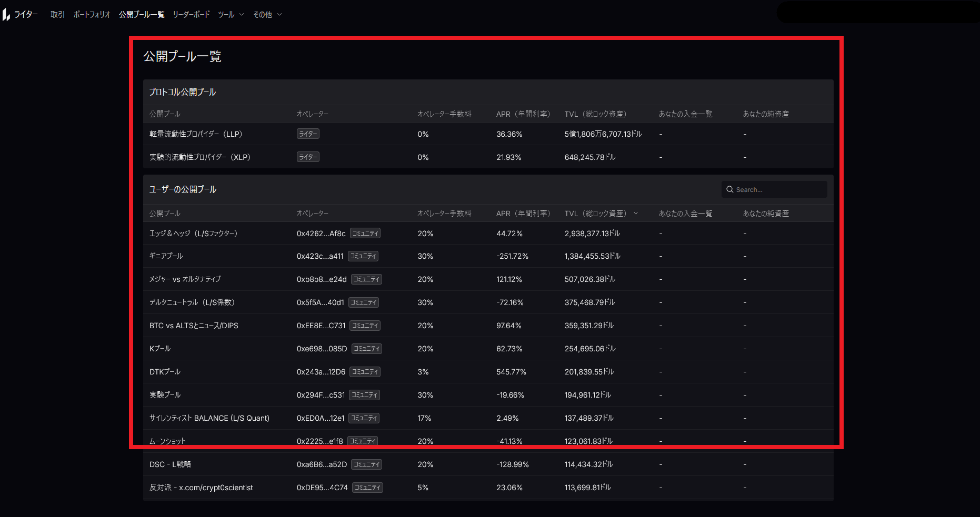The image size is (980, 517).
Task: Click the ライター logo icon
Action: pos(6,15)
